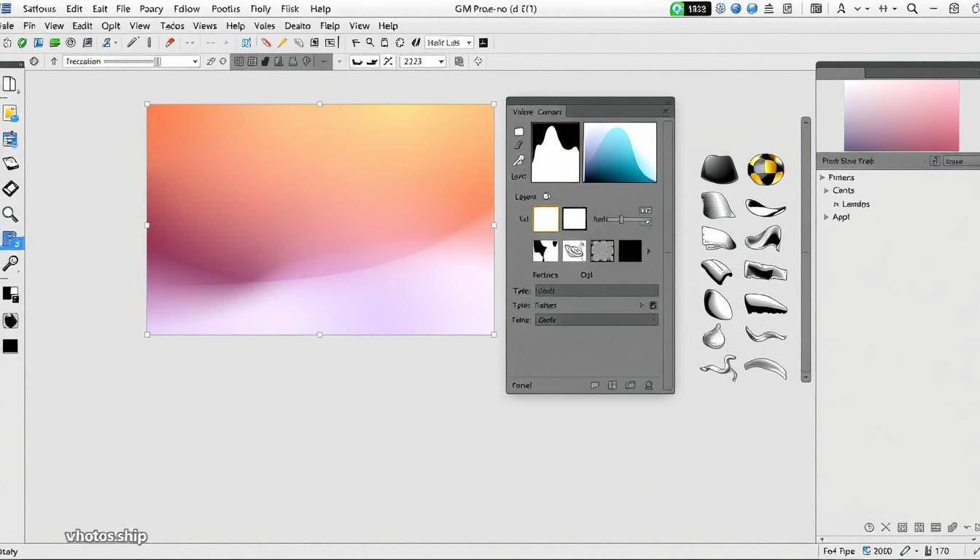Expand the Cents tree item
Image resolution: width=980 pixels, height=560 pixels.
(x=827, y=190)
